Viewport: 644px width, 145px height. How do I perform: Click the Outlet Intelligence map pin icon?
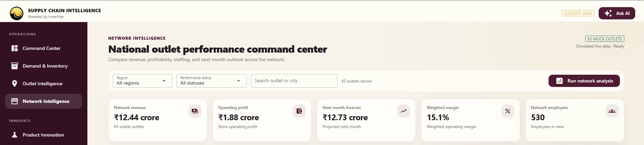point(15,84)
